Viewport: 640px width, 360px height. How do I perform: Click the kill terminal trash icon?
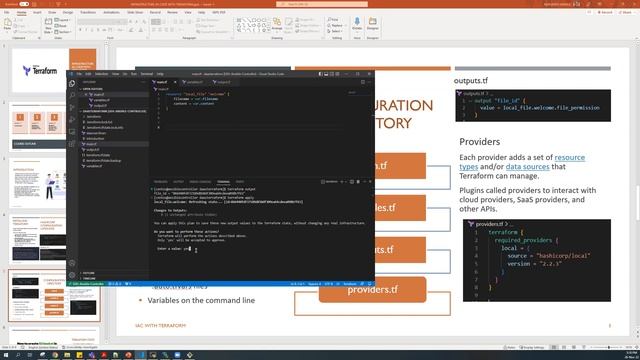358,182
